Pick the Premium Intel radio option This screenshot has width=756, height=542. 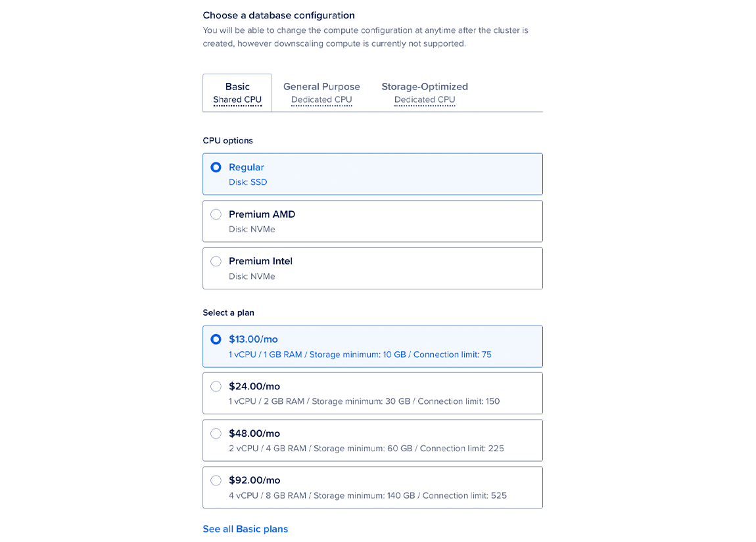coord(216,261)
